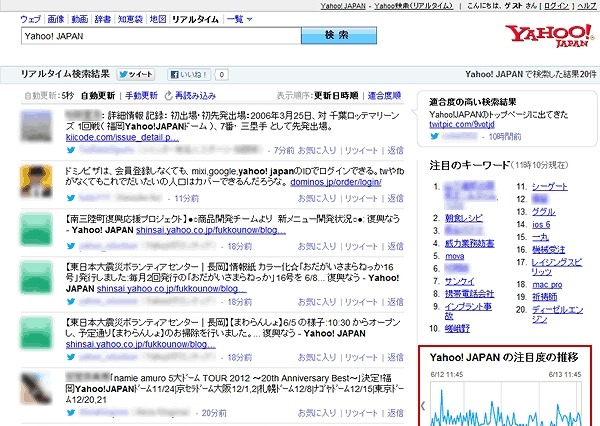The width and height of the screenshot is (600, 426).
Task: Click リツイート on the ドミノピザ tweet
Action: click(361, 198)
